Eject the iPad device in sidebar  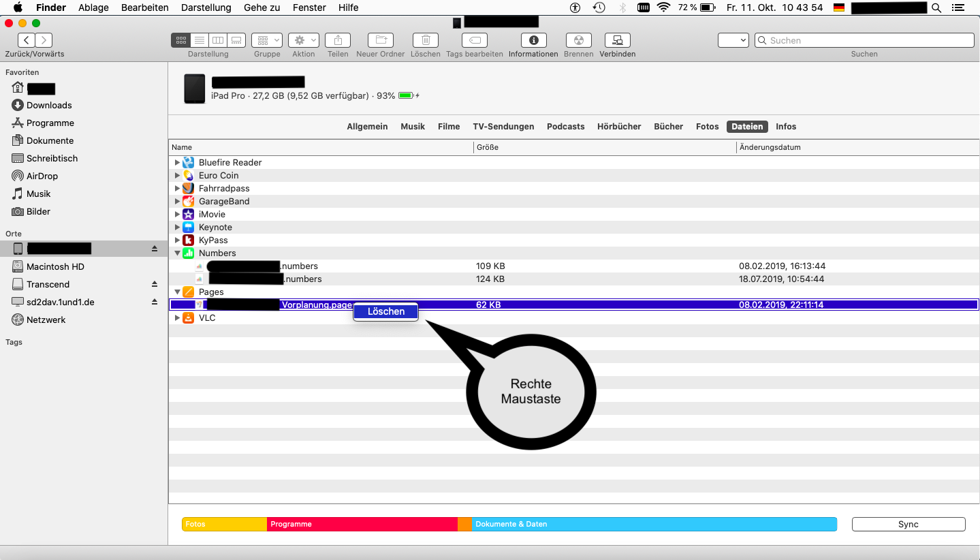point(155,249)
